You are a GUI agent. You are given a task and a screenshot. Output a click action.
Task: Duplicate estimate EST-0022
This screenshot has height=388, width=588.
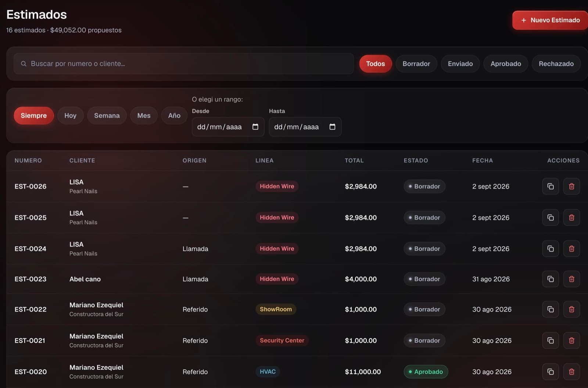click(x=551, y=309)
